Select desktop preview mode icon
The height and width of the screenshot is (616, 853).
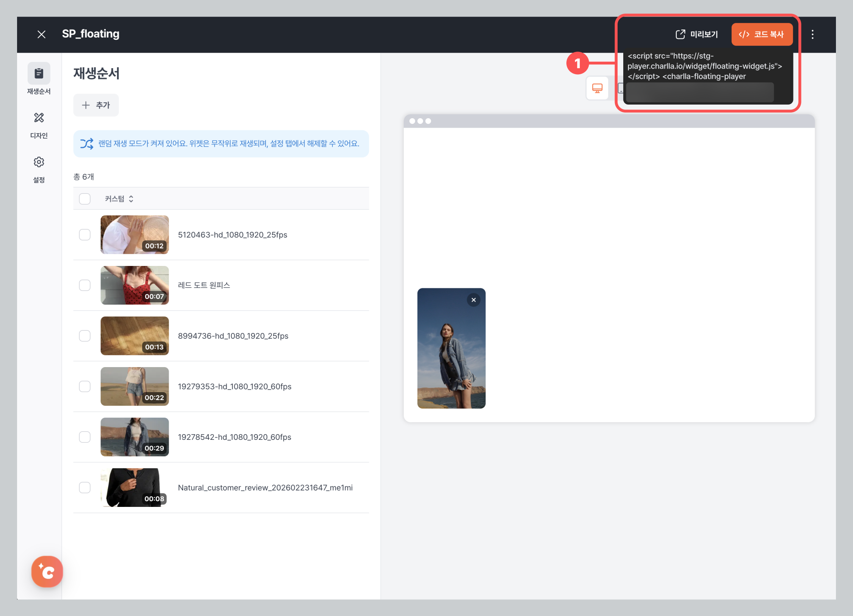click(597, 88)
